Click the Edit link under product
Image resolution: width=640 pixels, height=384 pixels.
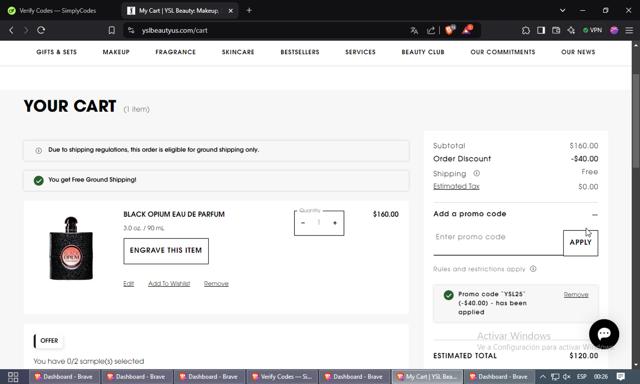[129, 284]
